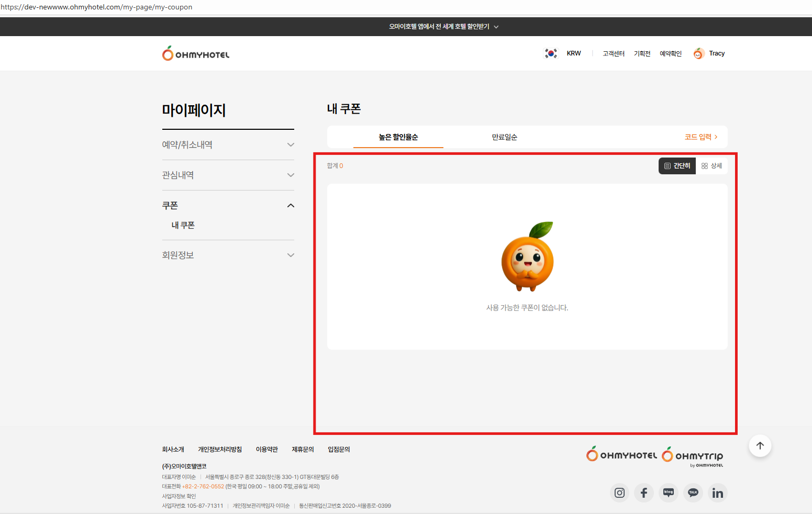Expand the 예약/취소내역 menu section
The width and height of the screenshot is (812, 514).
click(228, 145)
